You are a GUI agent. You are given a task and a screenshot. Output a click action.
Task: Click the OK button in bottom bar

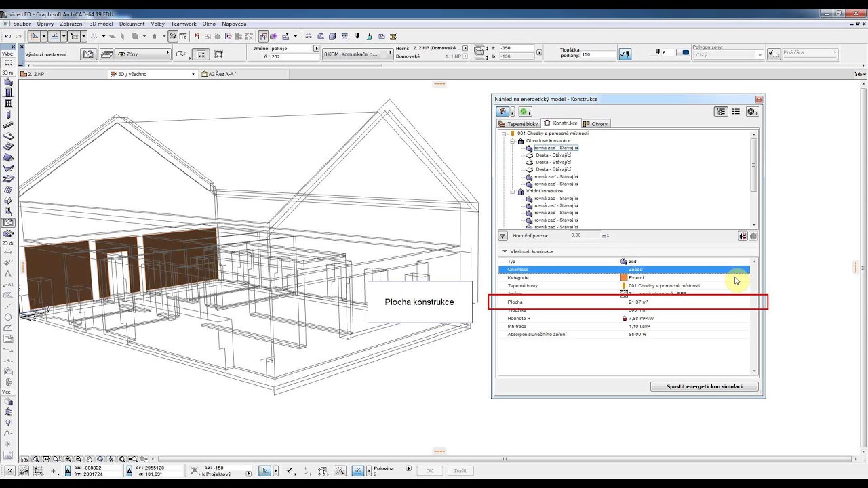pyautogui.click(x=429, y=470)
